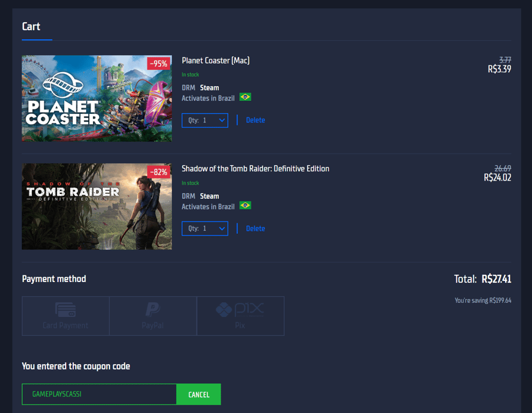The image size is (532, 413).
Task: Click the R$3.39 price
Action: pyautogui.click(x=500, y=69)
